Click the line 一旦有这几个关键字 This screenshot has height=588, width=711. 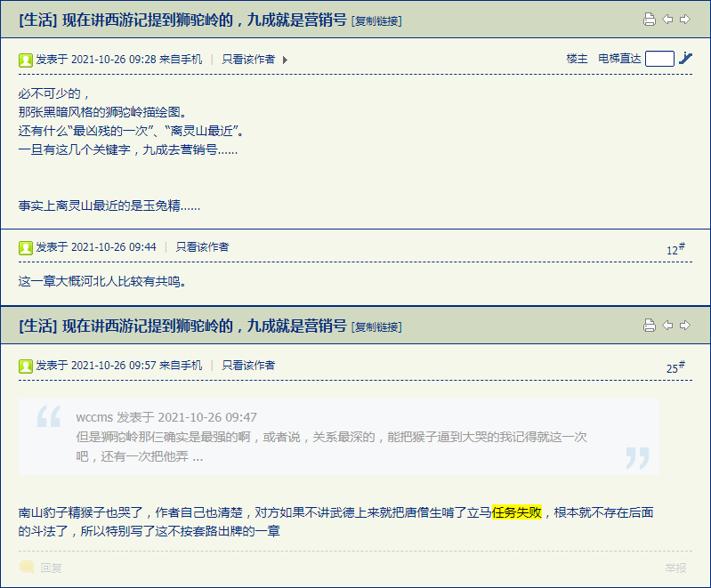128,149
